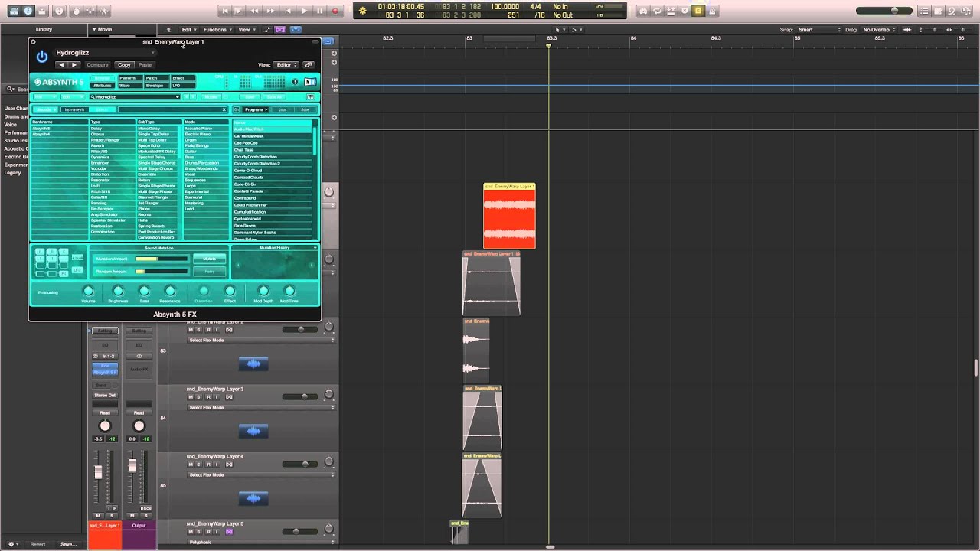The height and width of the screenshot is (551, 980).
Task: Open Select Flex Mode dropdown for Layer 3
Action: [260, 408]
